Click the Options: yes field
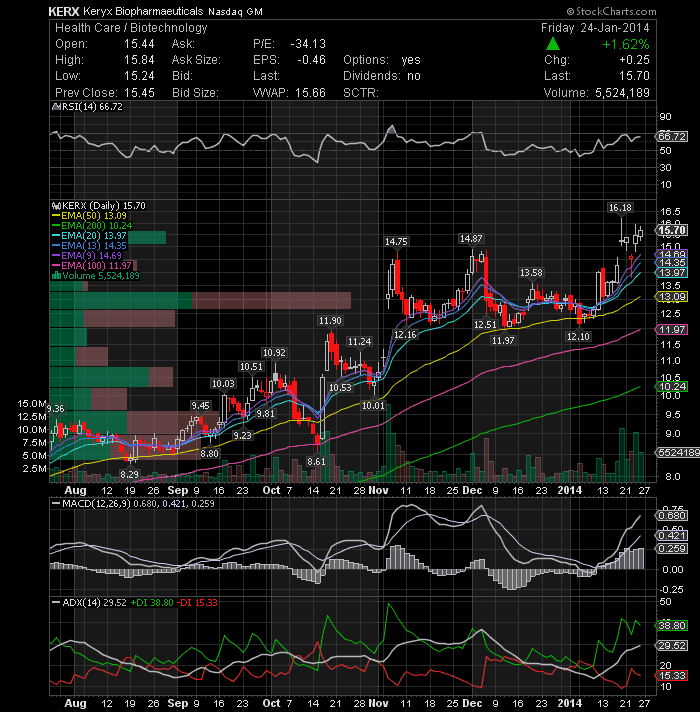The height and width of the screenshot is (712, 700). click(x=382, y=60)
